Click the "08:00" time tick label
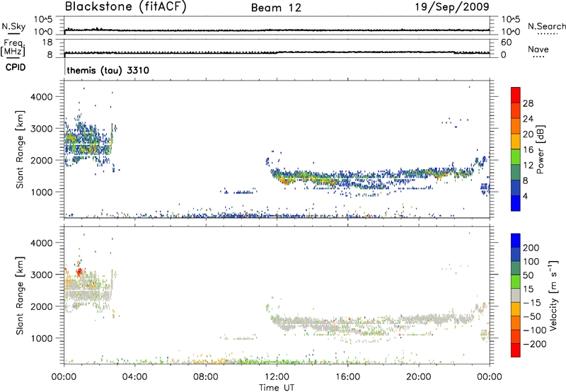This screenshot has height=392, width=566. pos(205,377)
